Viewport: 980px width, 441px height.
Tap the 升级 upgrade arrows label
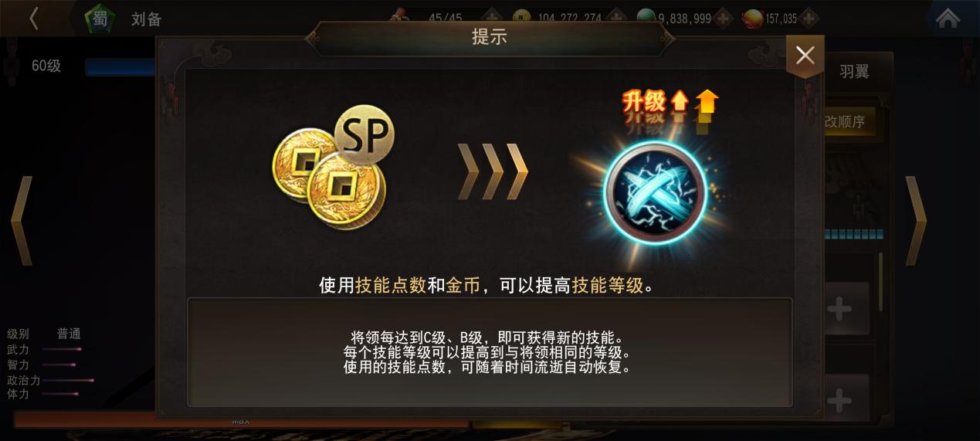point(670,103)
